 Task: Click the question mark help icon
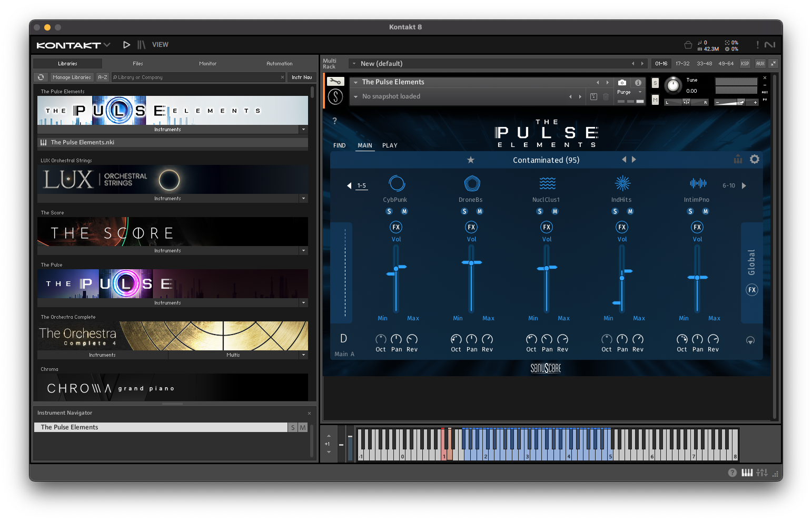[x=334, y=121]
